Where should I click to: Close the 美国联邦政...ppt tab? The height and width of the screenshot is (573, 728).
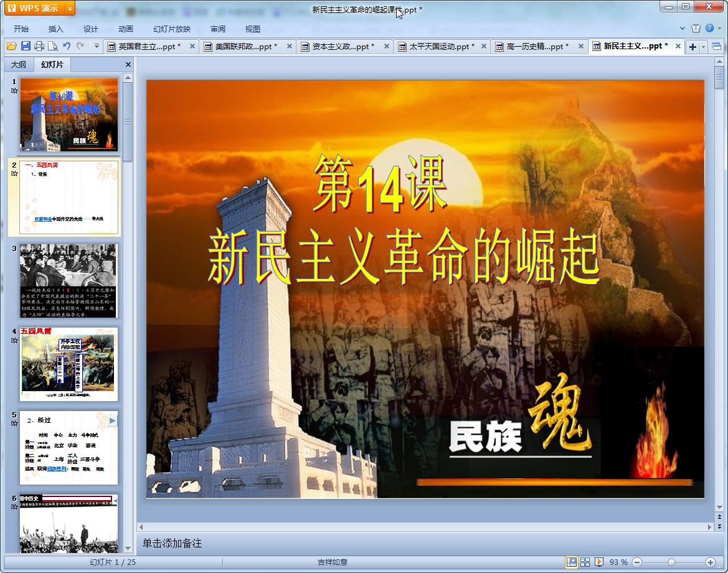289,47
